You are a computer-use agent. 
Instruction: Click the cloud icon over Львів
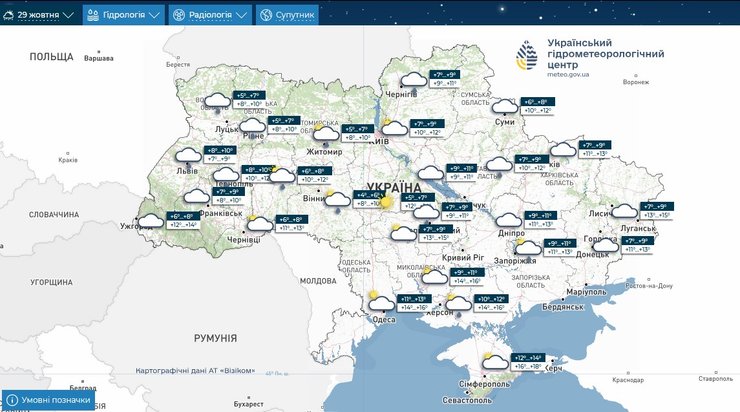pos(188,155)
